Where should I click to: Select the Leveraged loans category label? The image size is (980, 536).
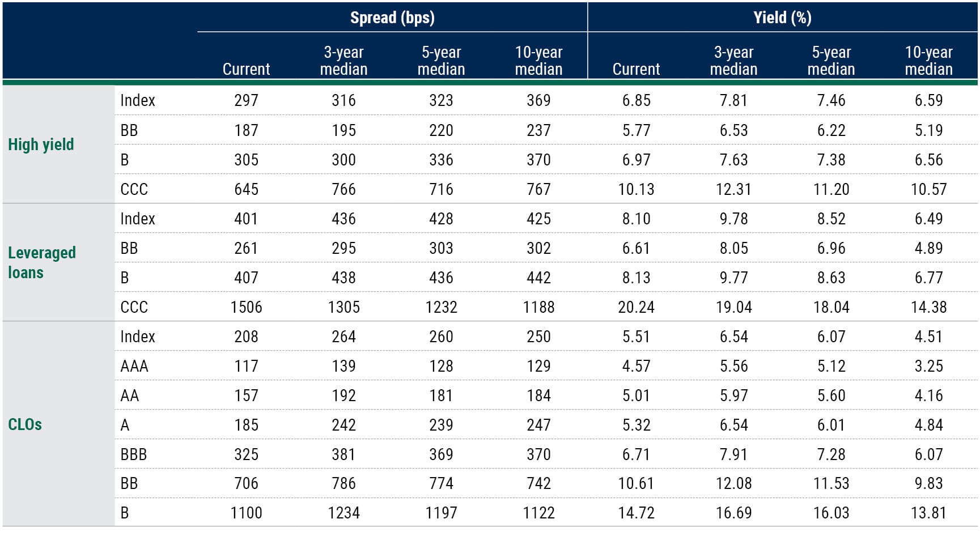(x=42, y=262)
